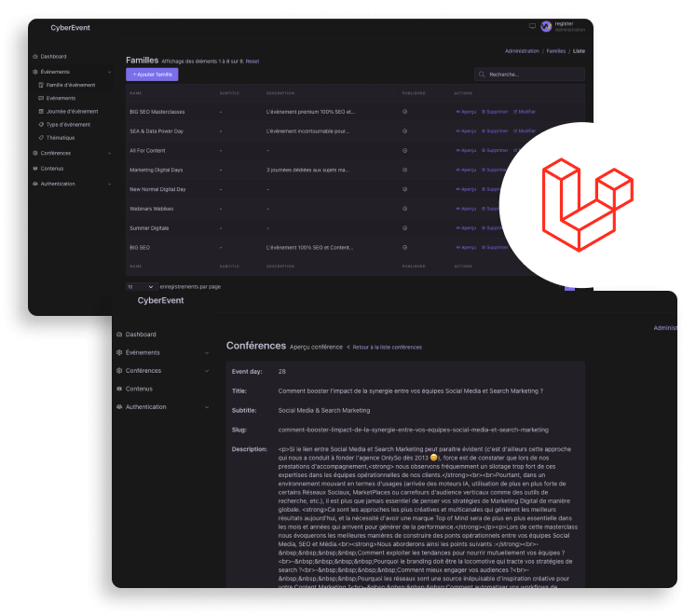Click Retour à la liste conférences link
The image size is (696, 616).
coord(385,348)
